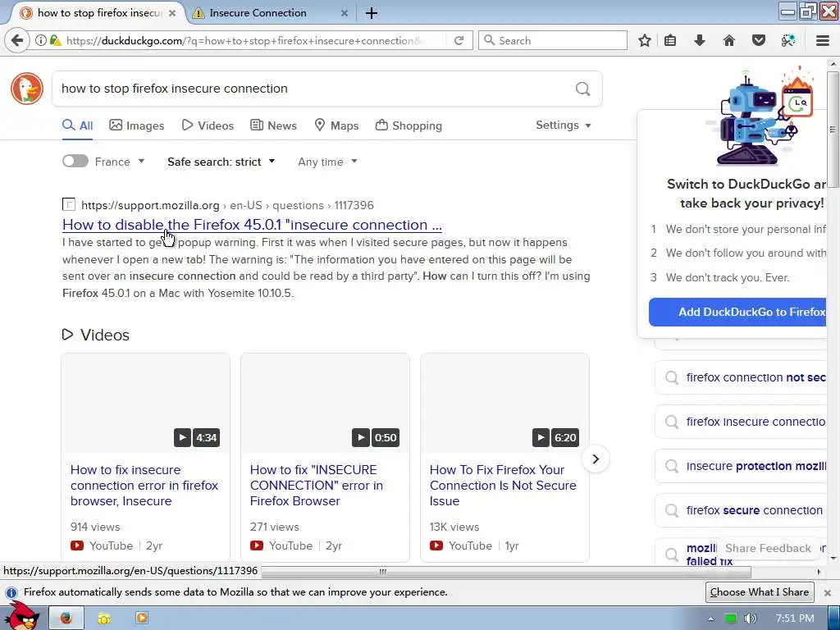This screenshot has width=840, height=630.
Task: Open the France region dropdown
Action: click(120, 162)
